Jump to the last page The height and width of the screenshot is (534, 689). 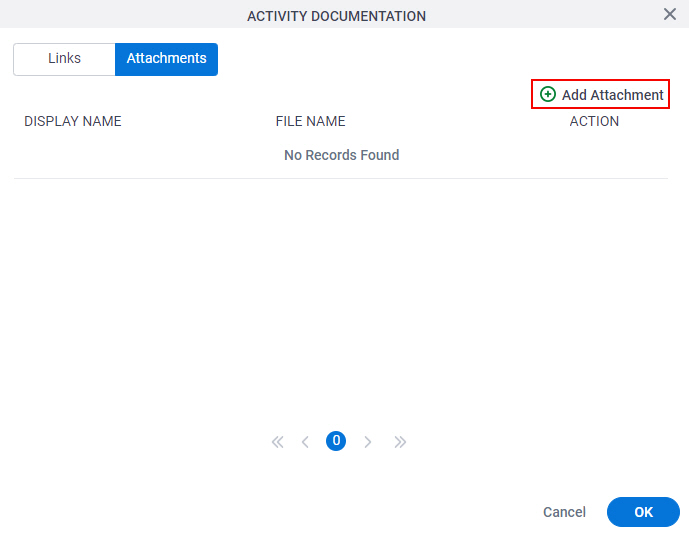pyautogui.click(x=400, y=441)
